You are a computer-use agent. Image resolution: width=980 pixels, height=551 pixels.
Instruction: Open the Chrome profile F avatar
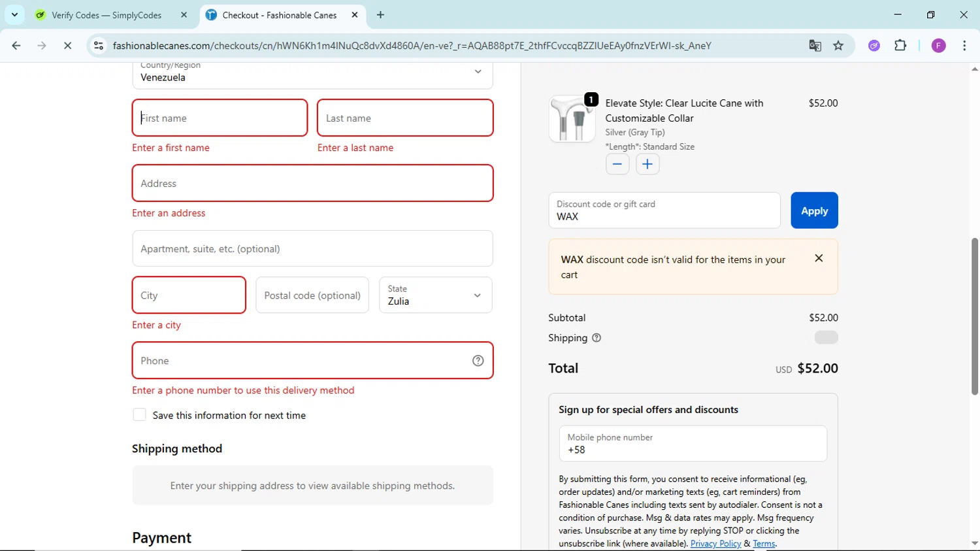[938, 46]
